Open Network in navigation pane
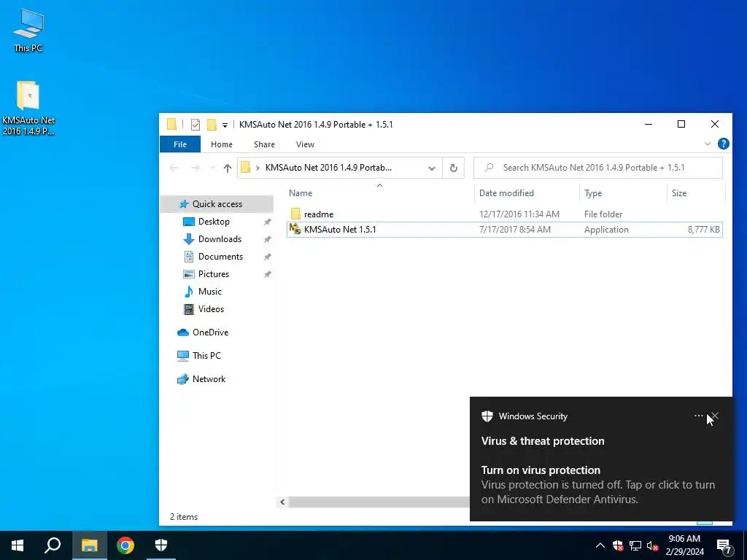This screenshot has height=560, width=747. [x=209, y=379]
